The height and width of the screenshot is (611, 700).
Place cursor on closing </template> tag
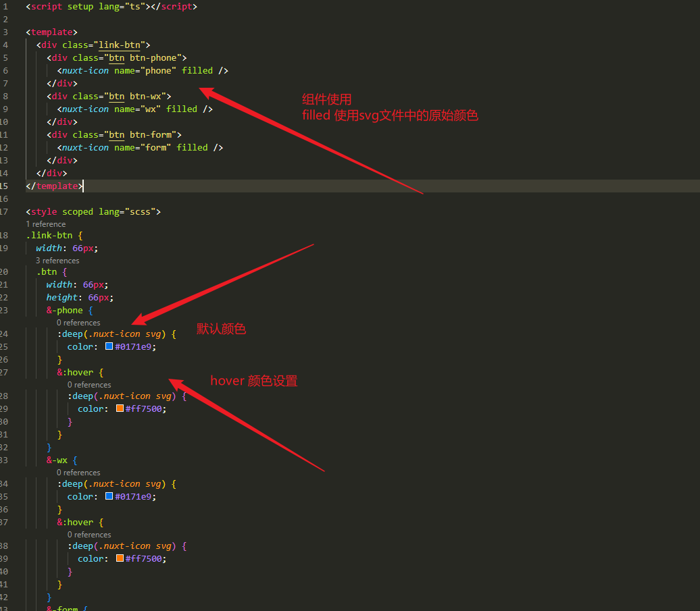(x=55, y=186)
